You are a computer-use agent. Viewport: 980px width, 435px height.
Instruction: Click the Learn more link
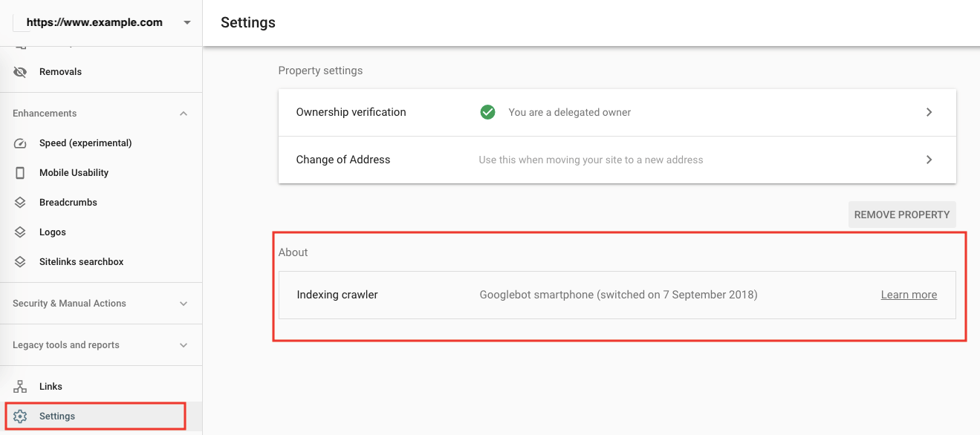909,295
